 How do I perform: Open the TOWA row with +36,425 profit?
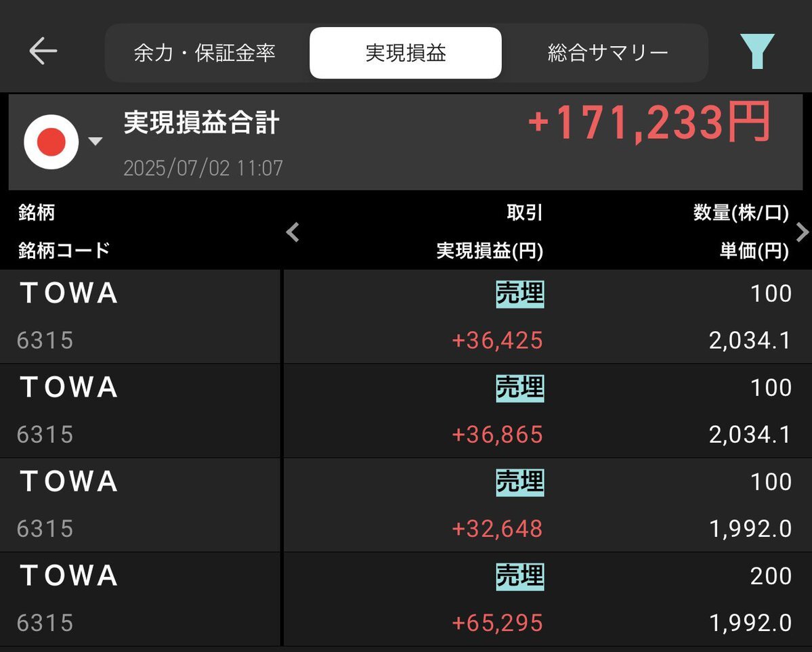tap(406, 316)
